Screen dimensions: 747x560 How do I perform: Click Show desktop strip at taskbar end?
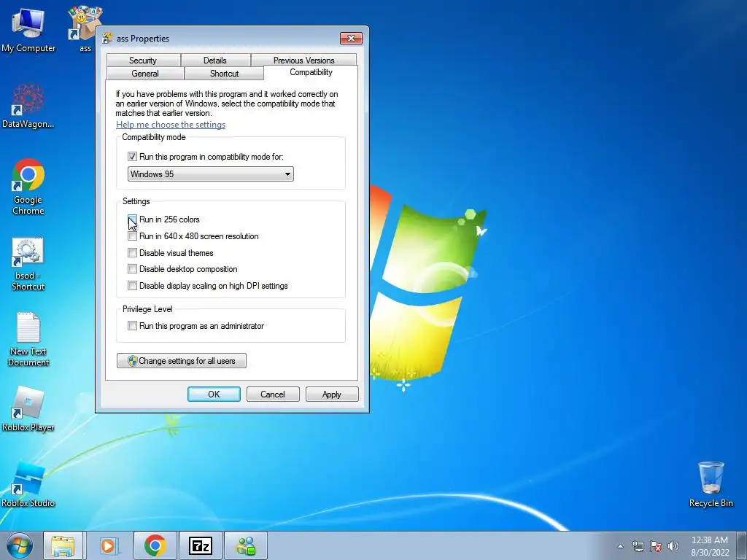pos(741,545)
